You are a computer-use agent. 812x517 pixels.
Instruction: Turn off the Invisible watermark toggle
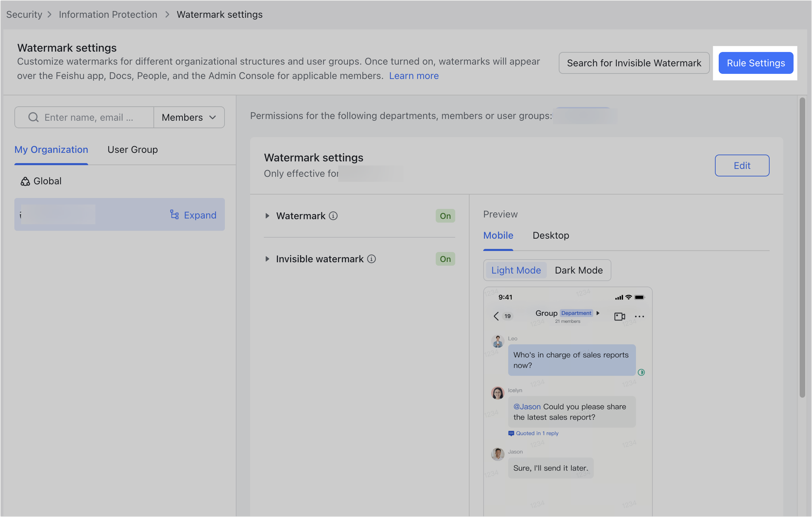[445, 259]
